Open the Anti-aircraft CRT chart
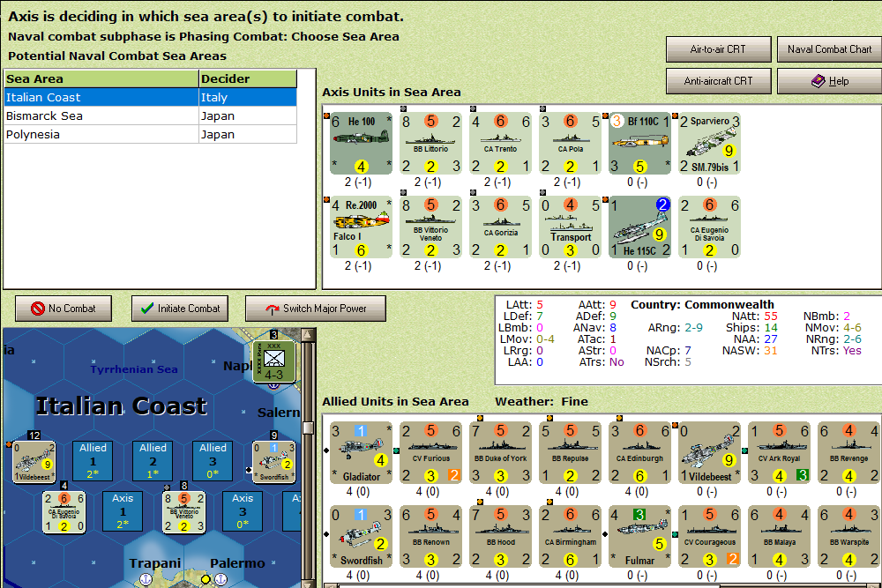The height and width of the screenshot is (588, 882). (718, 81)
